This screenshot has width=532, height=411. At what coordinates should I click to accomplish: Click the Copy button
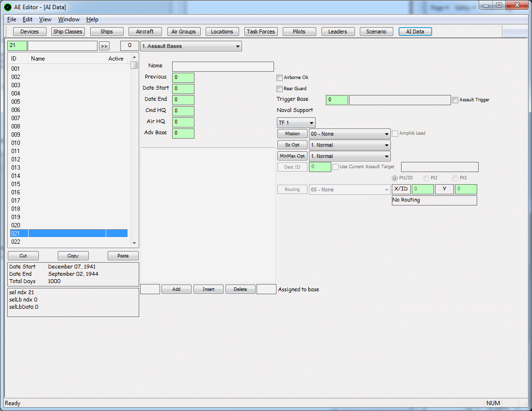click(73, 256)
